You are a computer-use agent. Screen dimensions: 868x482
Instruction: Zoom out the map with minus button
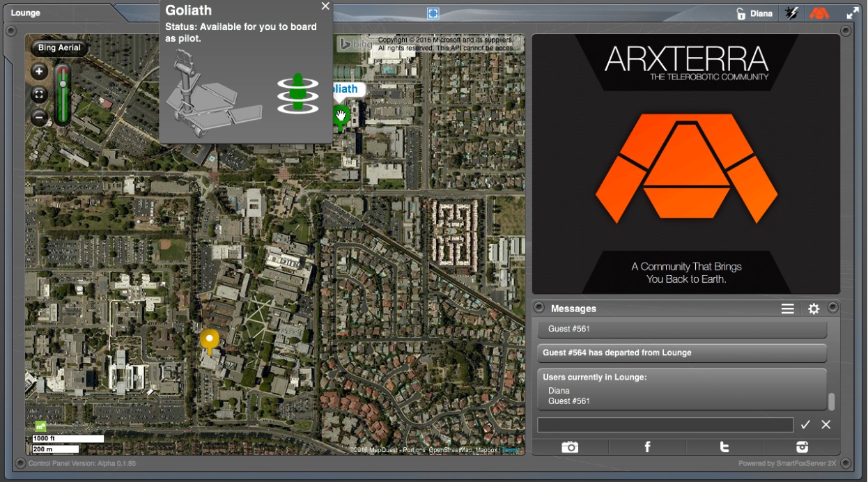tap(40, 118)
